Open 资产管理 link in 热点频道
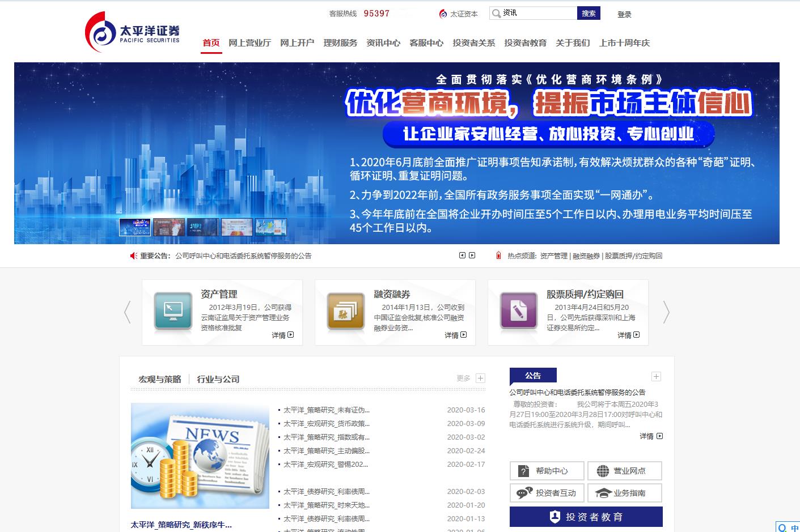The image size is (800, 532). pyautogui.click(x=553, y=256)
